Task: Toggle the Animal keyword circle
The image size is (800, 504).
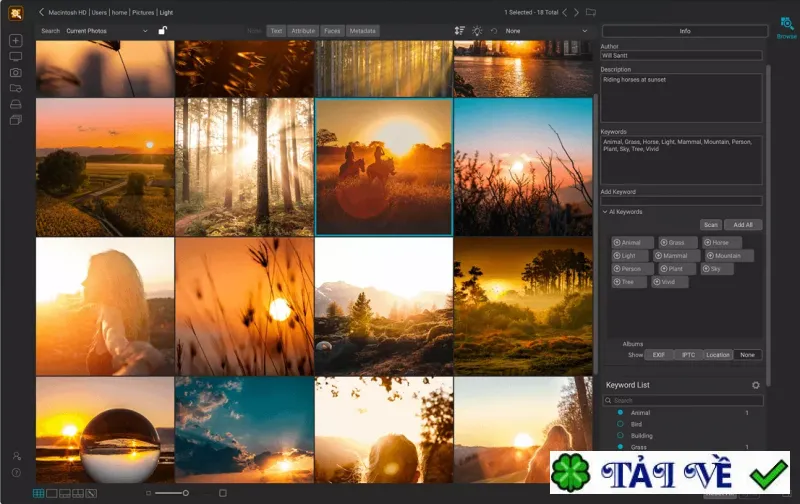Action: [620, 412]
